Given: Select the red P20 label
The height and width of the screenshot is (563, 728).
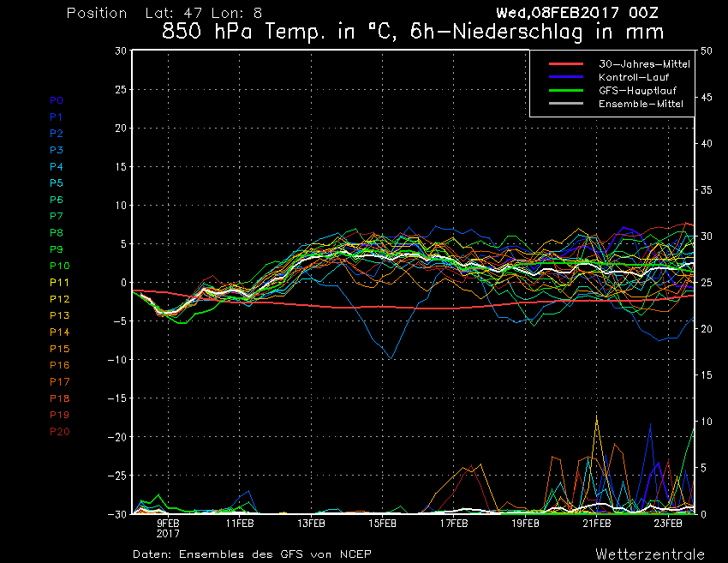Looking at the screenshot, I should pos(59,432).
